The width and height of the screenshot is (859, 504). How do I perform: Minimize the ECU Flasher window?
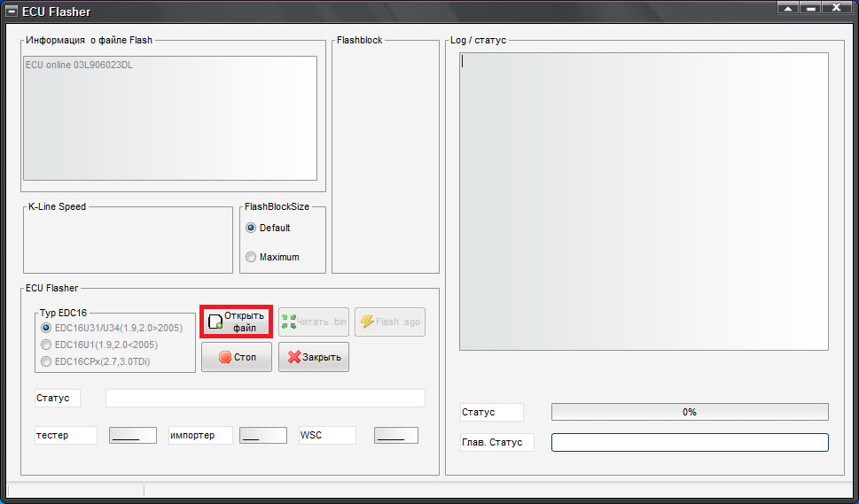pyautogui.click(x=811, y=8)
